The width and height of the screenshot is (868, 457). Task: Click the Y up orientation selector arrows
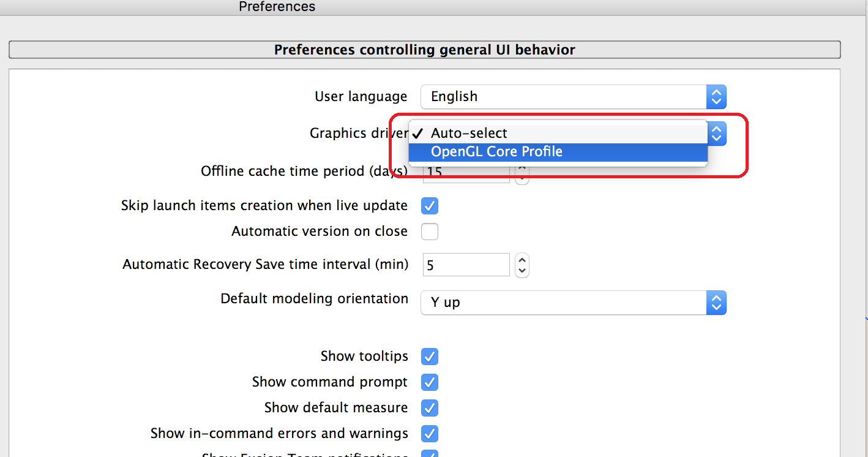pos(717,303)
